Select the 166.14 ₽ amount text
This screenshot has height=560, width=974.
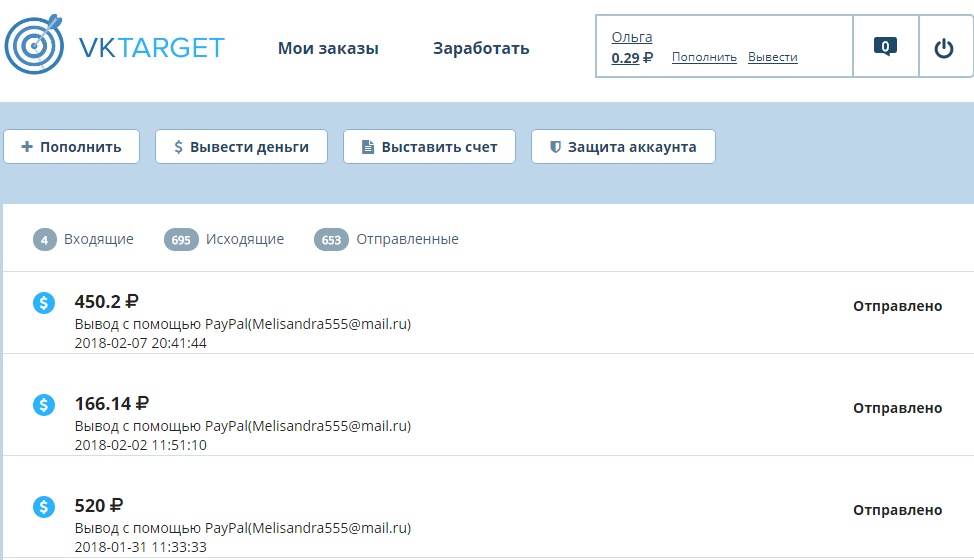[x=112, y=404]
